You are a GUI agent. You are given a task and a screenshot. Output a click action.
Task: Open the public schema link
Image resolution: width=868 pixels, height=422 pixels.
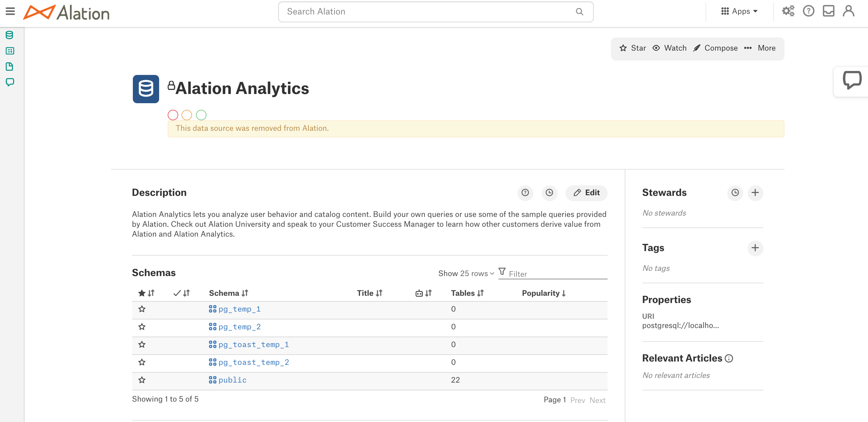coord(232,380)
